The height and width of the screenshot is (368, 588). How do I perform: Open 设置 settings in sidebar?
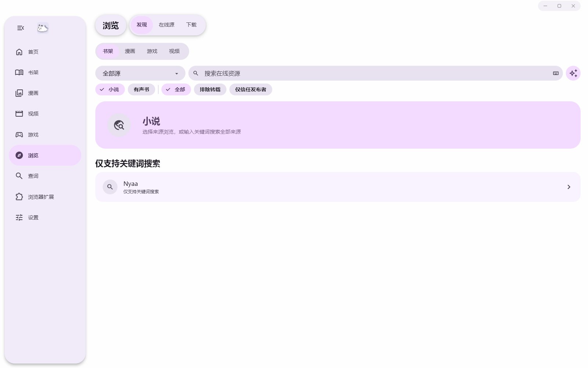coord(45,217)
